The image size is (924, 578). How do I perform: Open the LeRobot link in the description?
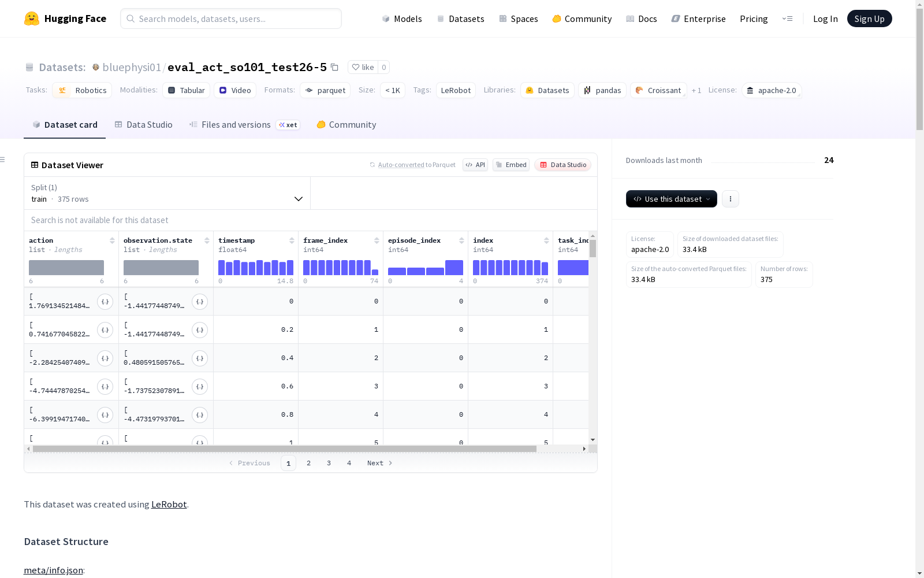pyautogui.click(x=169, y=504)
